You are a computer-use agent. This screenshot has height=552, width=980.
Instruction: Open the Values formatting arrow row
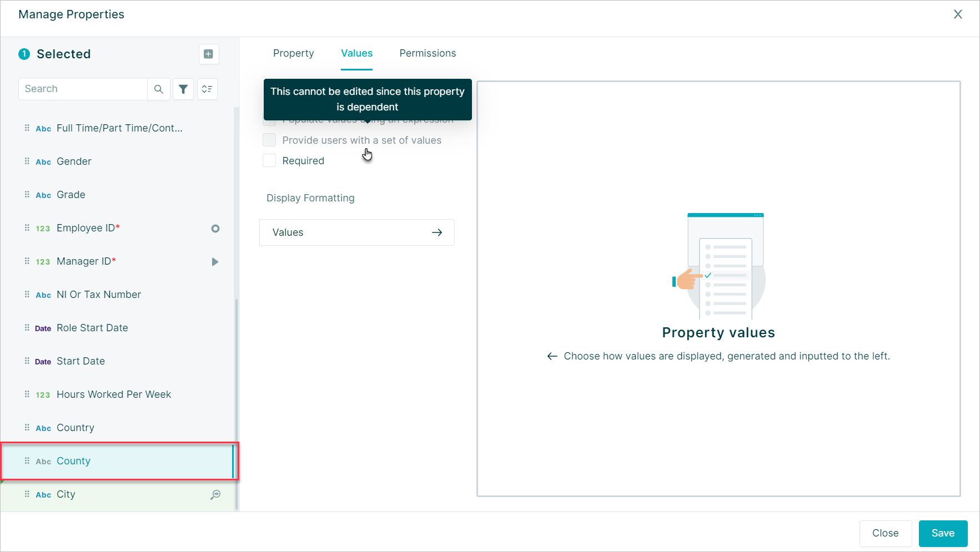(x=357, y=232)
